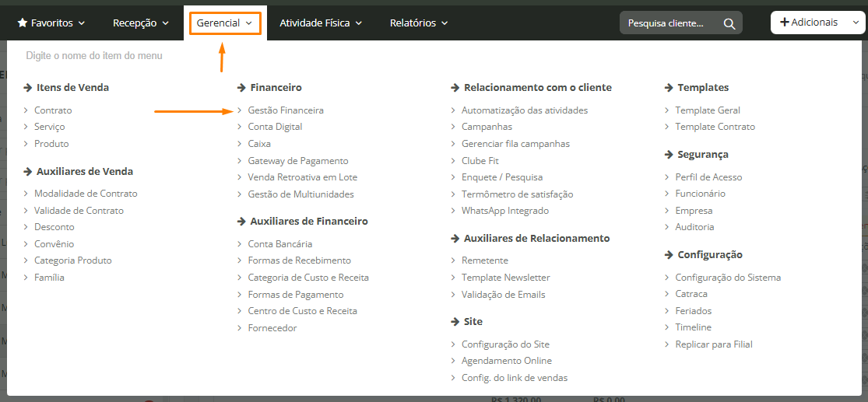The image size is (868, 402).
Task: Focus the menu item name filter field
Action: pos(94,56)
